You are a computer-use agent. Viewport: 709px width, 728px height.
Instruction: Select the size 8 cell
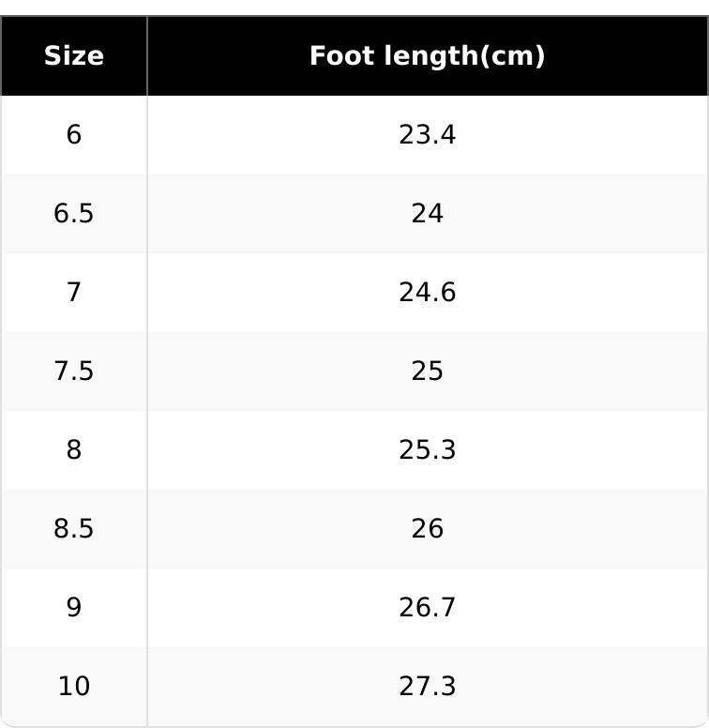(x=73, y=450)
